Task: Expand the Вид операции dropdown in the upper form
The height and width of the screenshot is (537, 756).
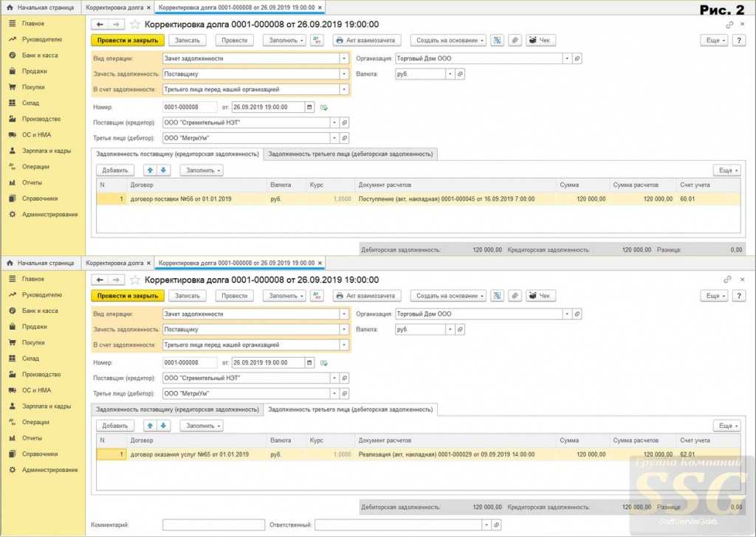Action: [344, 58]
